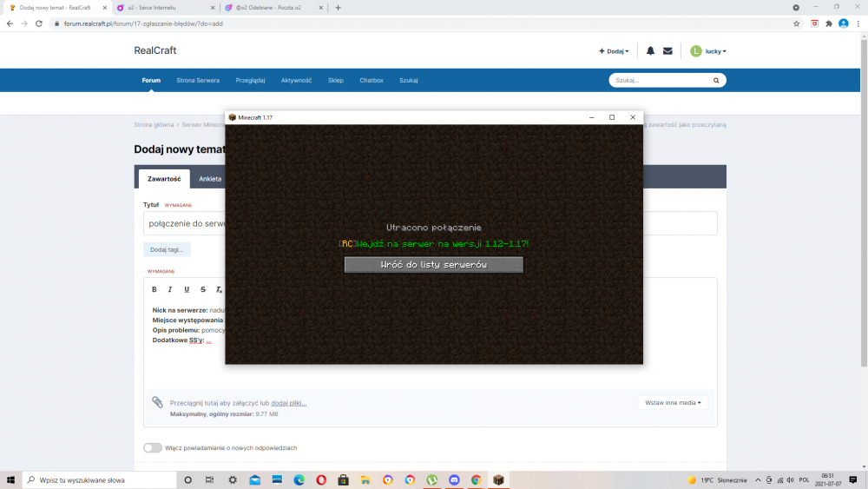Apply bold formatting in the editor

pyautogui.click(x=155, y=289)
